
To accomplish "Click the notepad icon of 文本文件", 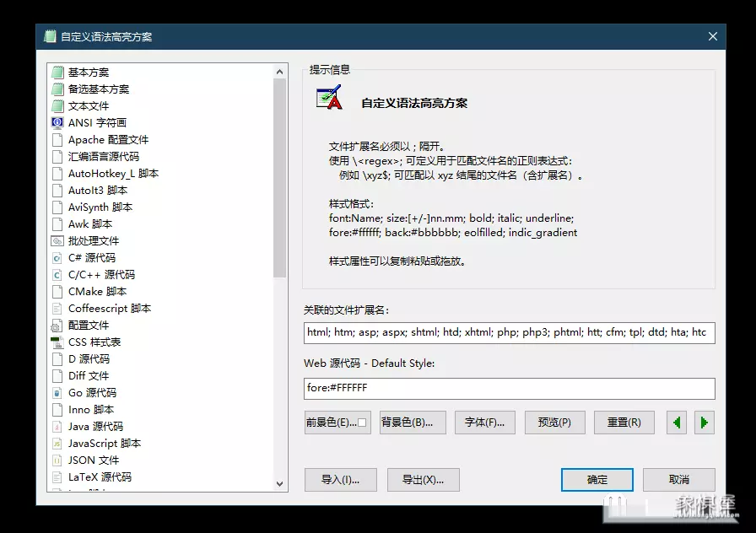I will 57,106.
